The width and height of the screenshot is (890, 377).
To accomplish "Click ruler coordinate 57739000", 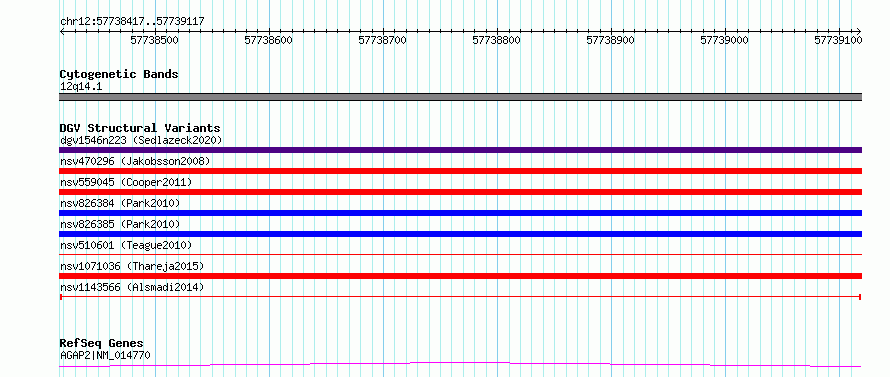I will click(725, 40).
